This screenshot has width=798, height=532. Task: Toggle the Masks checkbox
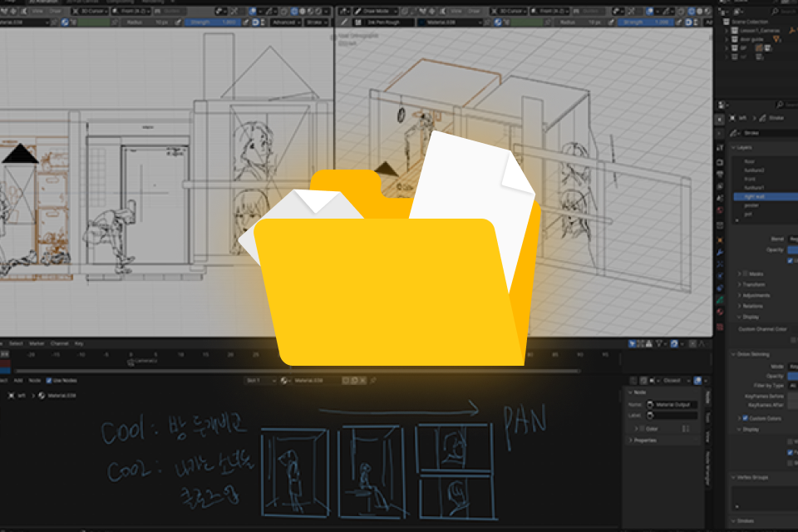(x=745, y=273)
